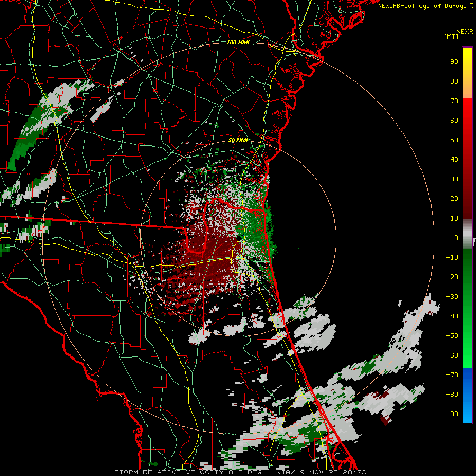Viewport: 476px width, 476px height.
Task: Click the NEXR label above the color scale
Action: (x=465, y=32)
